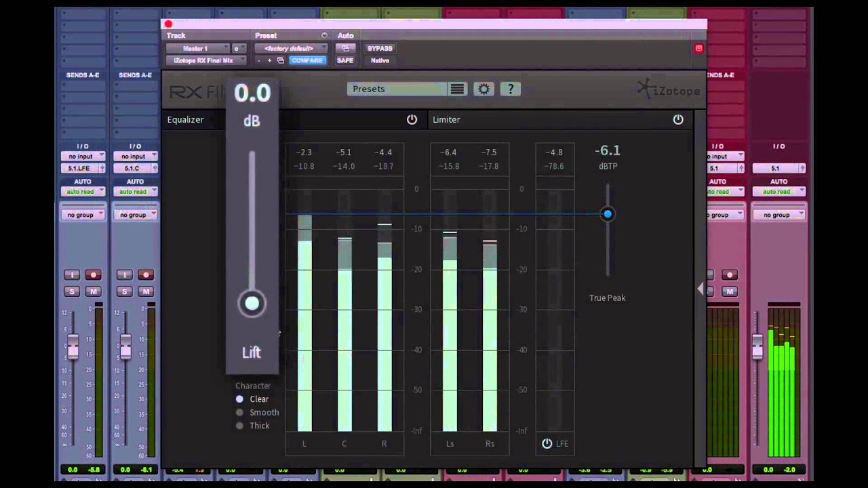Open the preset list menu icon
The height and width of the screenshot is (488, 868).
coord(458,89)
